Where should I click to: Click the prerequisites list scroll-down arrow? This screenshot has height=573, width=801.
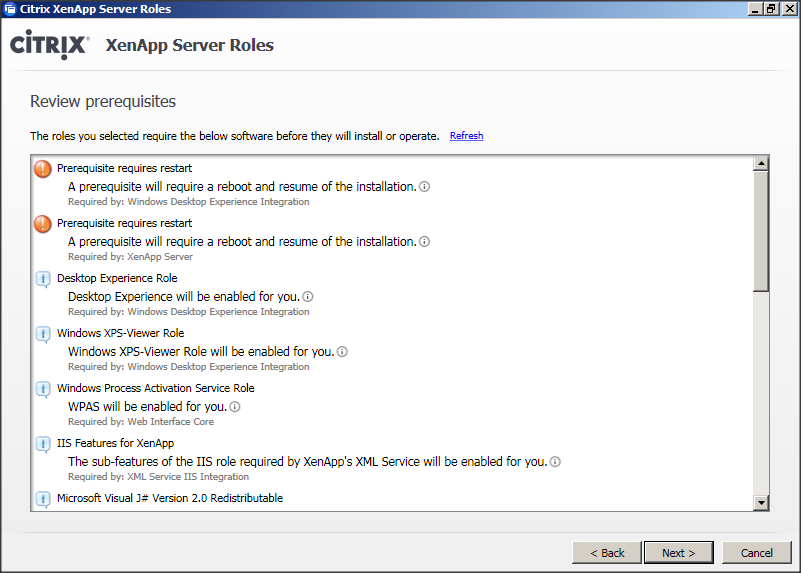pos(760,502)
